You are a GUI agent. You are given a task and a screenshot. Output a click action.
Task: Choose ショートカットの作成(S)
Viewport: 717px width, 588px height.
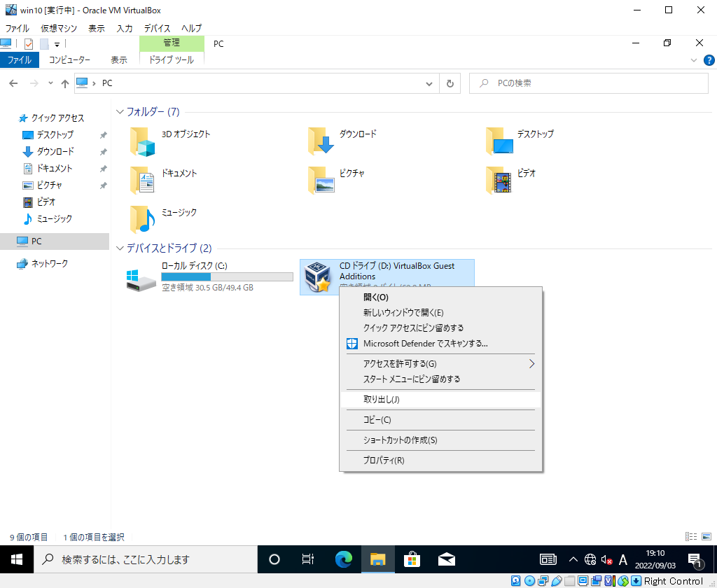[441, 440]
